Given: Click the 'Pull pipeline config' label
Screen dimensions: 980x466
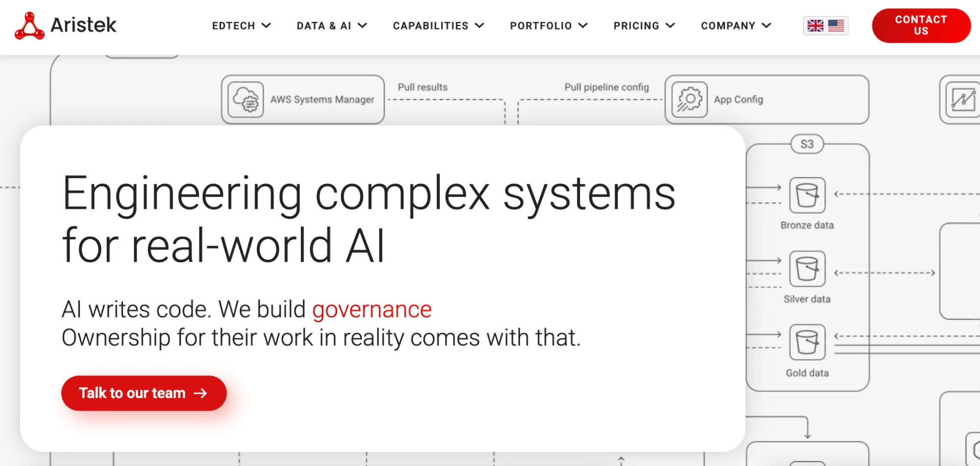Looking at the screenshot, I should tap(606, 87).
